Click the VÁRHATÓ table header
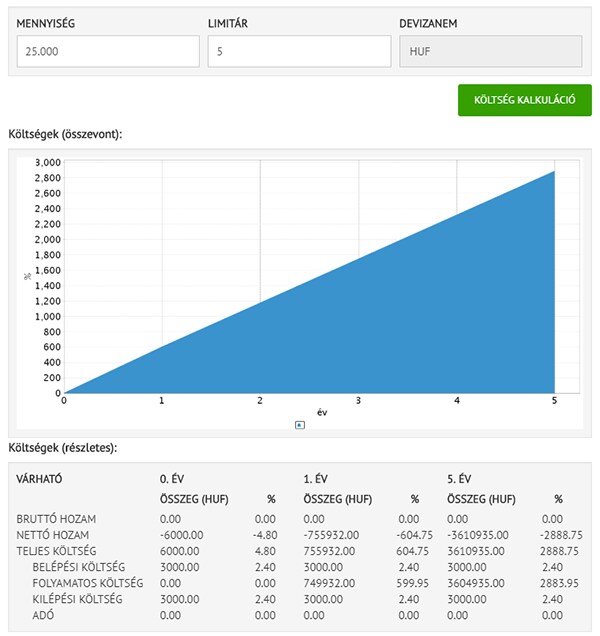The height and width of the screenshot is (636, 600). click(x=40, y=479)
